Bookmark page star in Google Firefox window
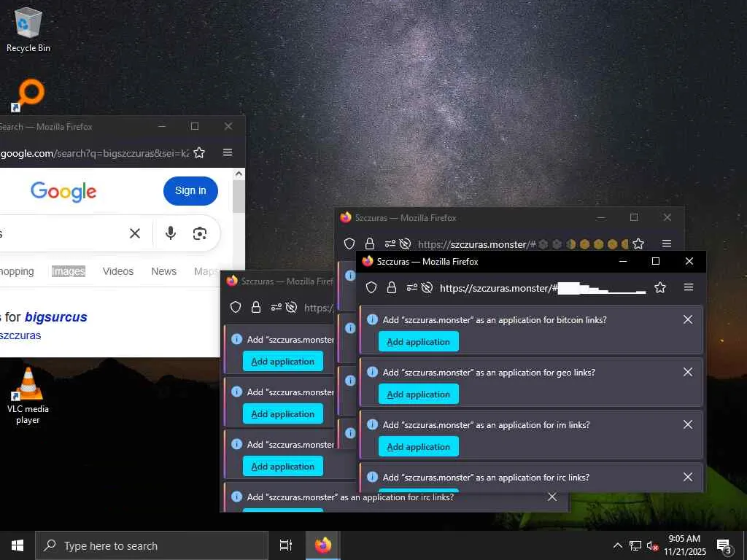 click(199, 153)
